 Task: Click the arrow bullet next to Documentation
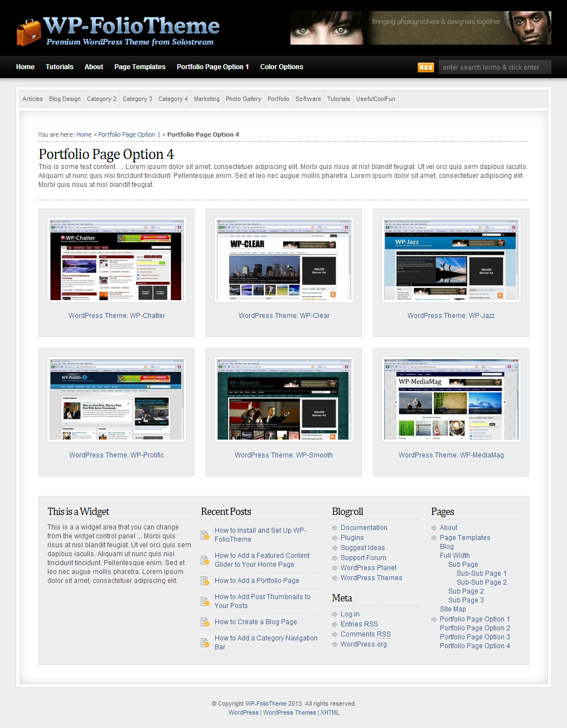[x=335, y=528]
